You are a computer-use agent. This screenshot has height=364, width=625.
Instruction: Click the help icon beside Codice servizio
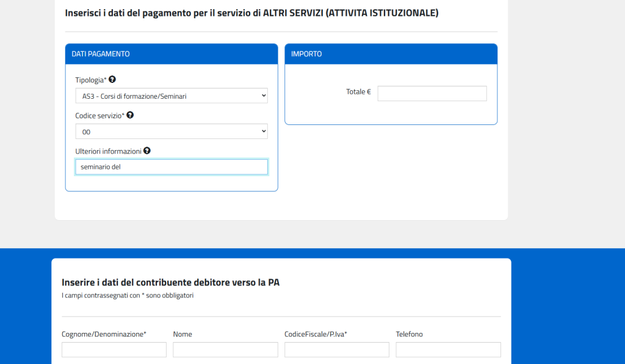click(x=130, y=115)
